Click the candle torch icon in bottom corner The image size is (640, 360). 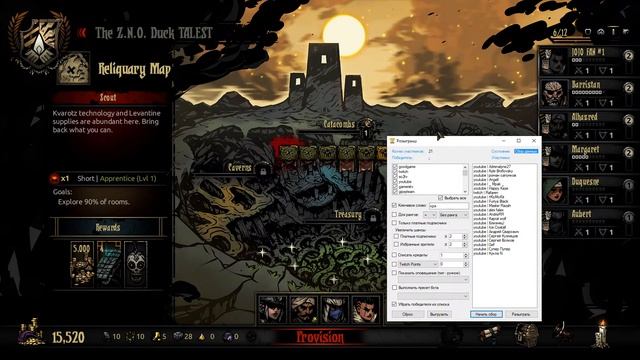pos(601,333)
